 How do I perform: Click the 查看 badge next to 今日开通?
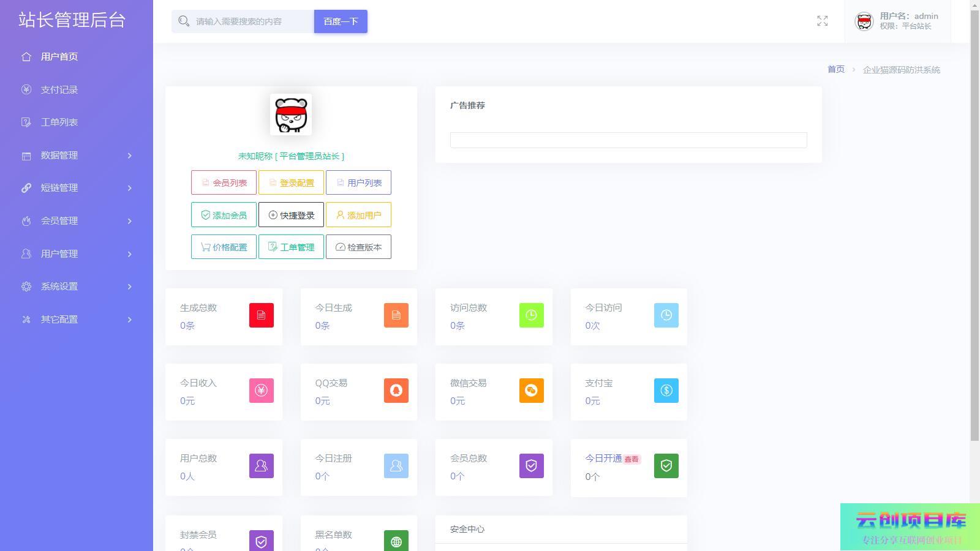tap(631, 459)
